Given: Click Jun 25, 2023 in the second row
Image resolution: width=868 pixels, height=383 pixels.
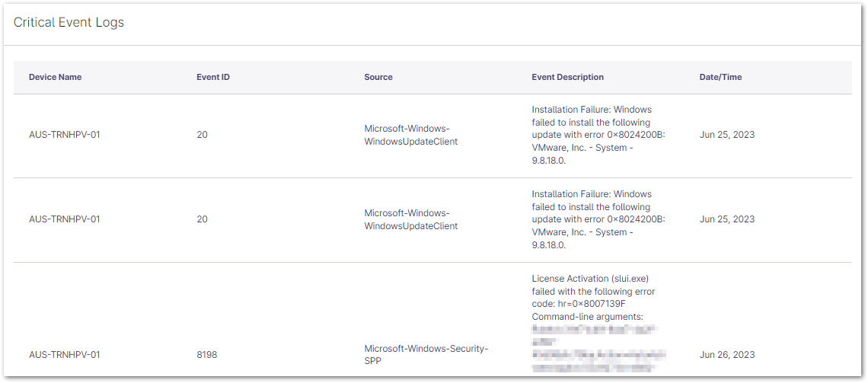Looking at the screenshot, I should (726, 219).
